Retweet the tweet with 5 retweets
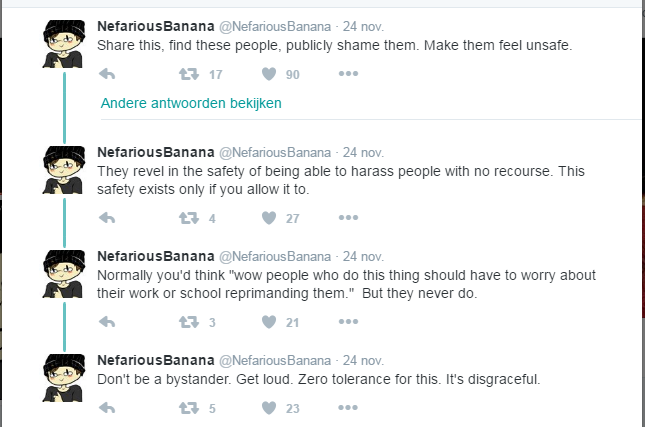 click(x=189, y=408)
